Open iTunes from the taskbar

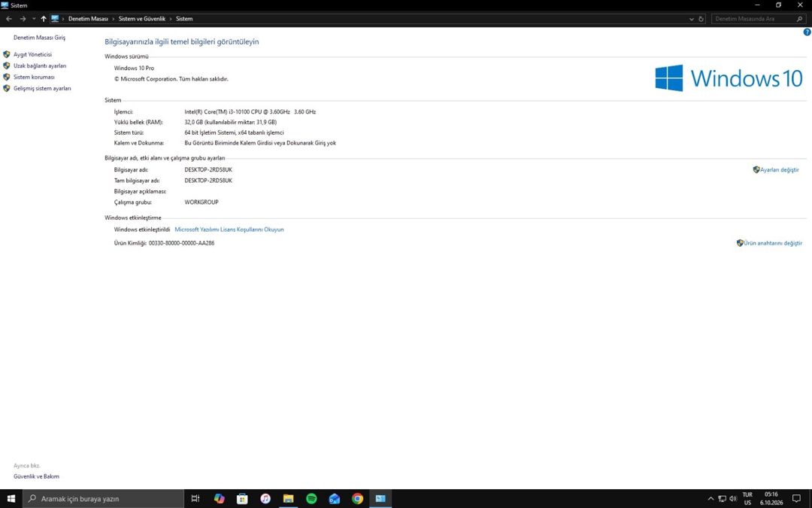(265, 499)
